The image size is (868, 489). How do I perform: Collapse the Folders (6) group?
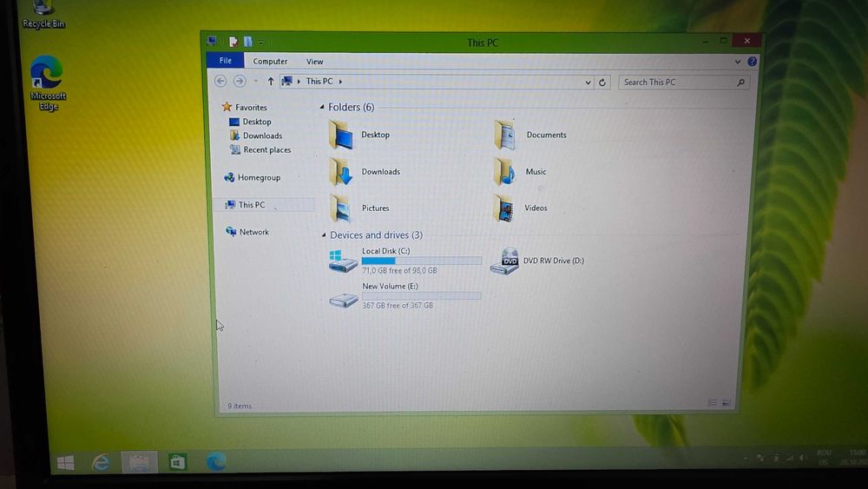322,107
